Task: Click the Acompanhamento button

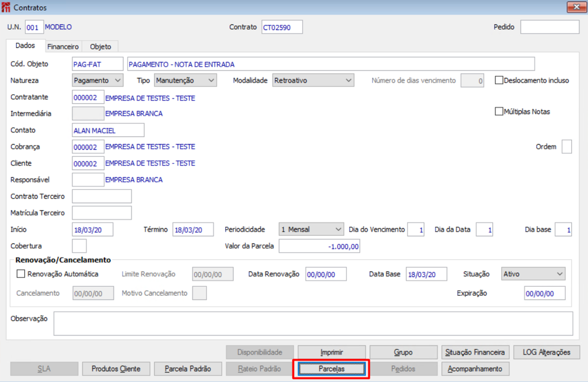Action: [x=475, y=369]
